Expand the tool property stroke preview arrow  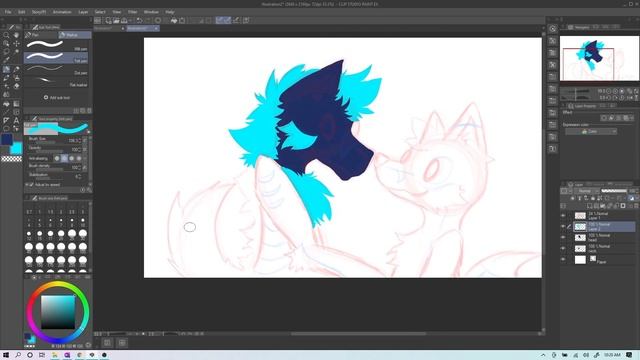(x=89, y=132)
